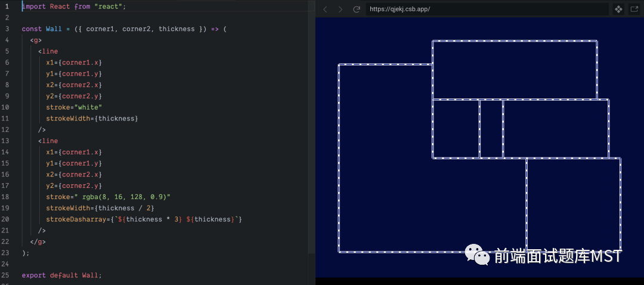Click line number 1 in the gutter
Image resolution: width=644 pixels, height=285 pixels.
click(7, 7)
